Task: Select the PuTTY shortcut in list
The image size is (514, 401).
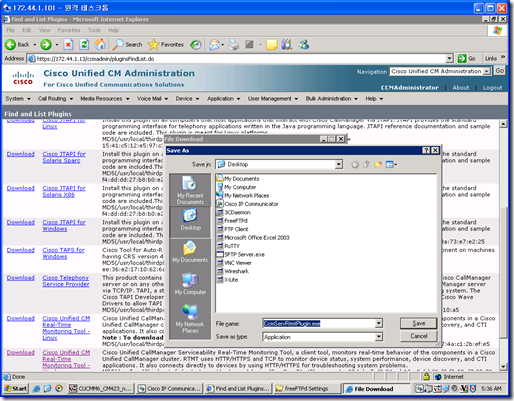Action: coord(228,246)
